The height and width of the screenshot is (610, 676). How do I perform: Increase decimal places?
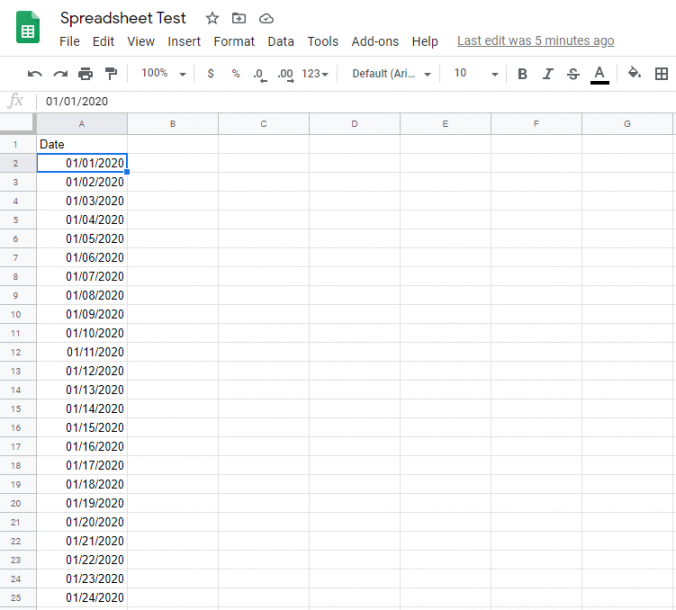pyautogui.click(x=285, y=75)
